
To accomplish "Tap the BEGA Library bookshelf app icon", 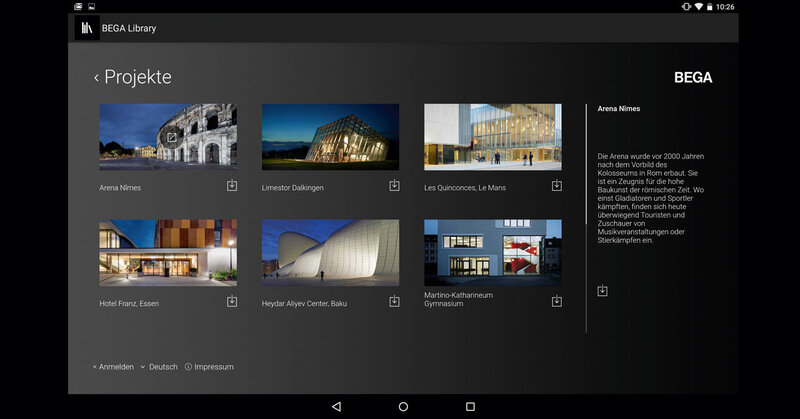I will [87, 28].
